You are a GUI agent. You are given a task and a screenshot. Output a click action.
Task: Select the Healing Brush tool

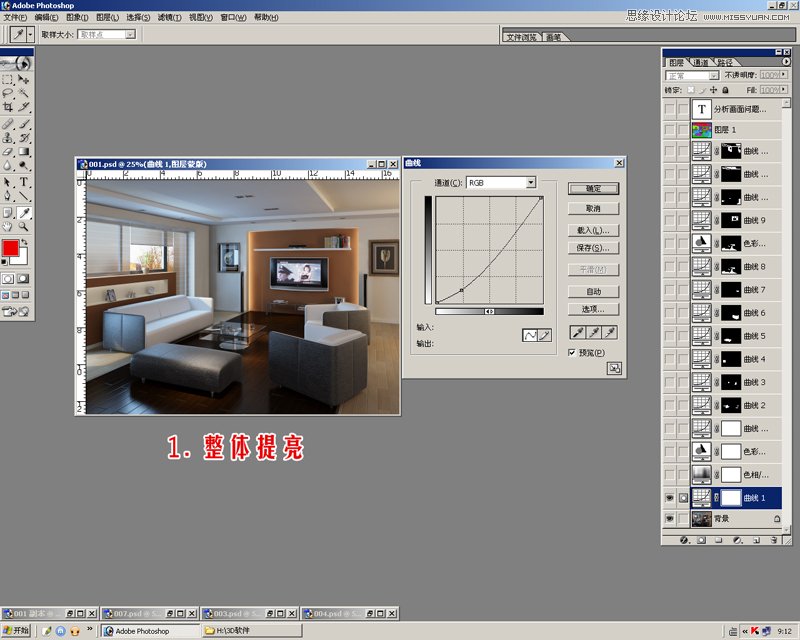click(8, 124)
